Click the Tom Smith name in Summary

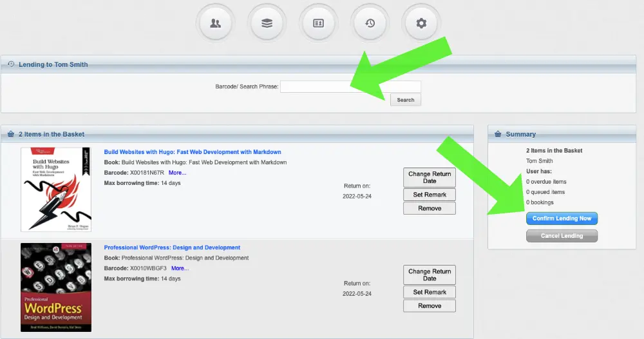coord(539,161)
